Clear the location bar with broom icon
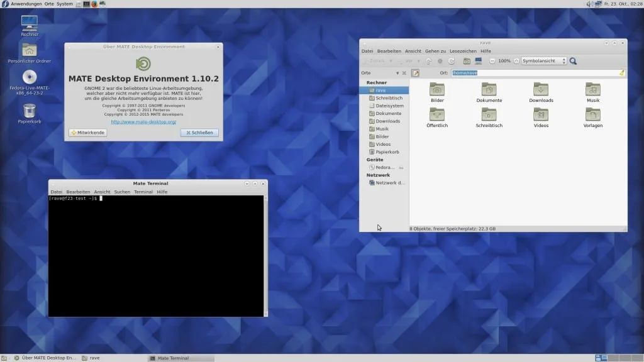Screen dimensions: 644x362 [x=621, y=73]
